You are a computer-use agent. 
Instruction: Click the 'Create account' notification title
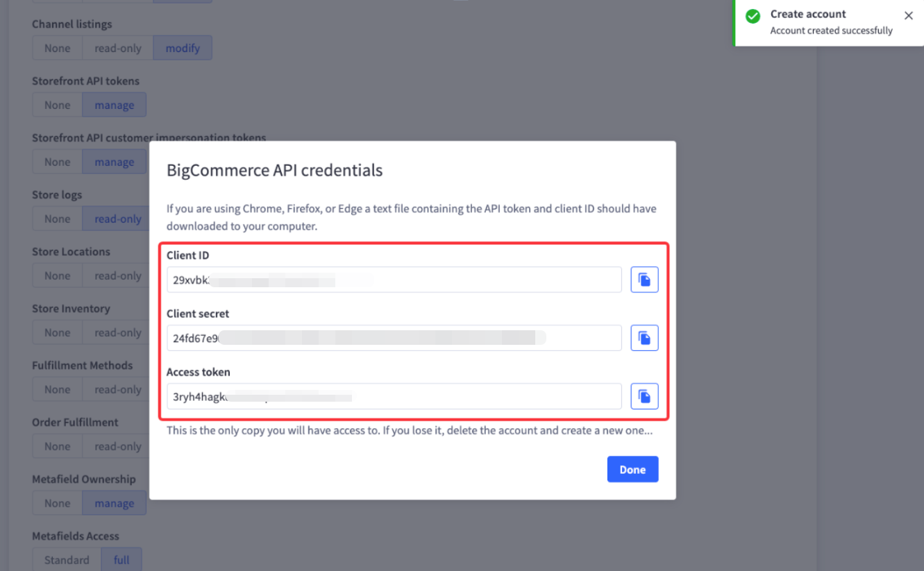coord(808,14)
